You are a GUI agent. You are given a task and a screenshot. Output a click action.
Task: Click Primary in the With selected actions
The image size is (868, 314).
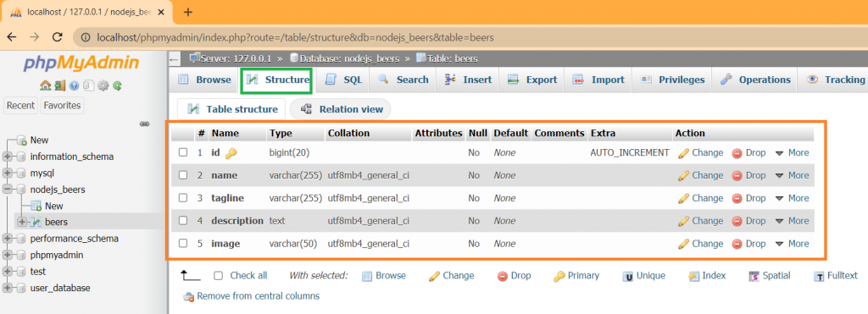tap(576, 275)
